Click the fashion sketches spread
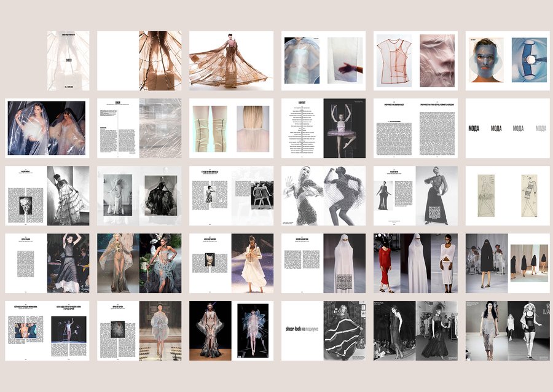The width and height of the screenshot is (553, 392). click(508, 196)
